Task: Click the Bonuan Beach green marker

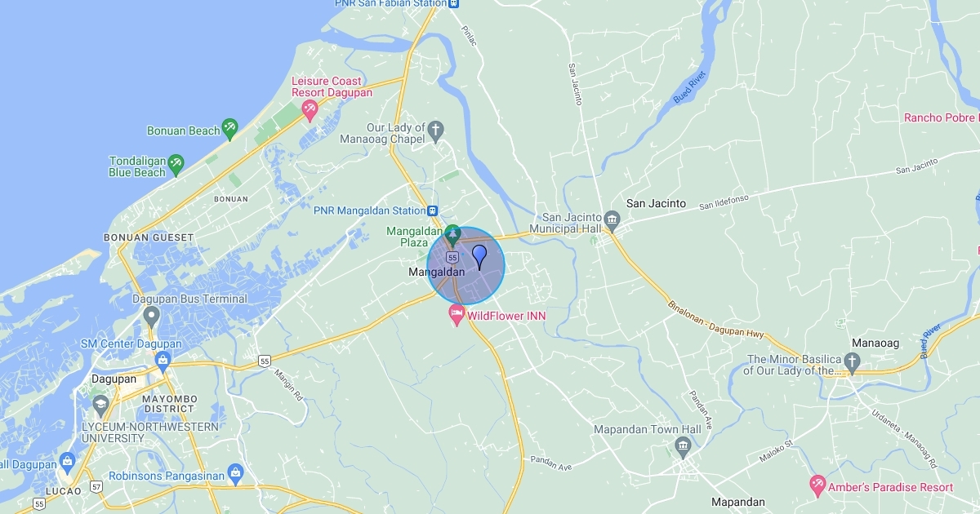Action: 230,128
